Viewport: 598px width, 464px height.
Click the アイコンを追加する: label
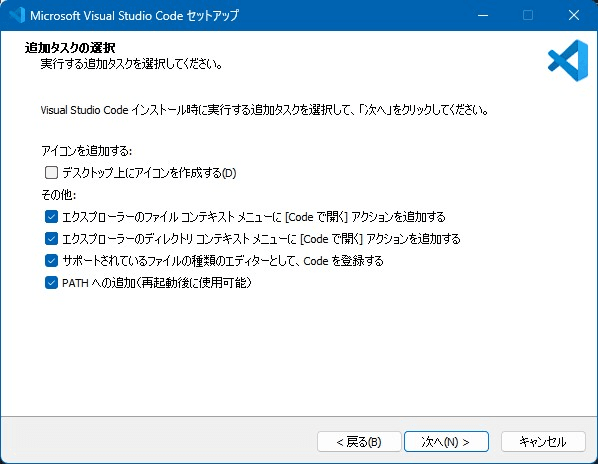[x=87, y=151]
